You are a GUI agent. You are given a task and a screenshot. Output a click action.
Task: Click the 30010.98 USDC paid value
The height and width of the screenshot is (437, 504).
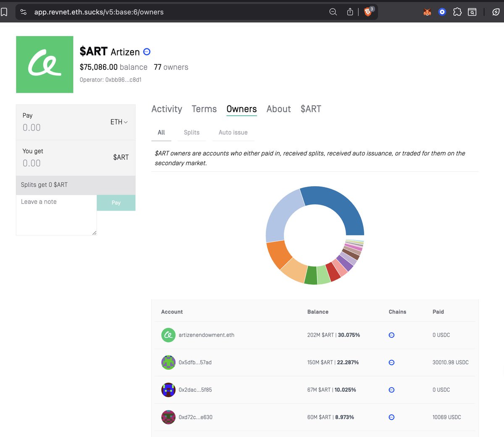pos(451,362)
